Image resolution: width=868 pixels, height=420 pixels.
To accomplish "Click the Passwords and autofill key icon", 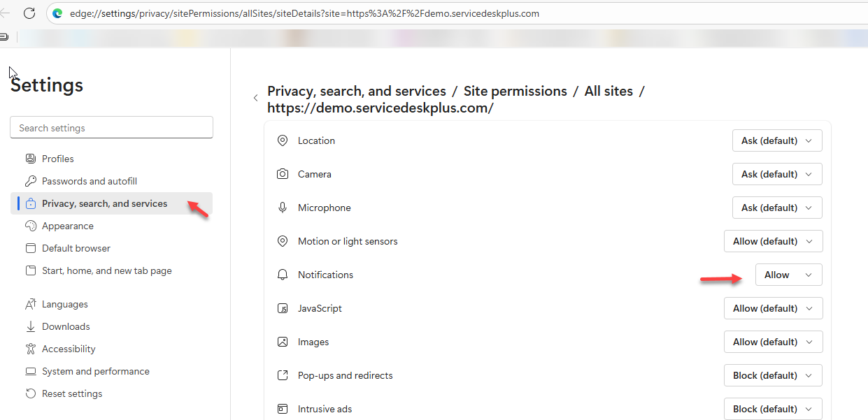I will [x=30, y=181].
